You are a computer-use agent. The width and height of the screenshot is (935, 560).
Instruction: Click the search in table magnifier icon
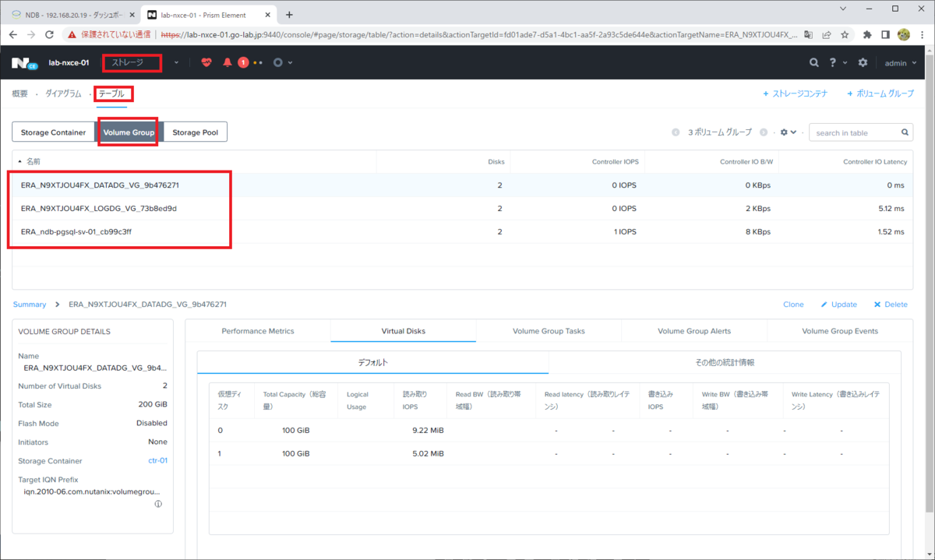(905, 132)
